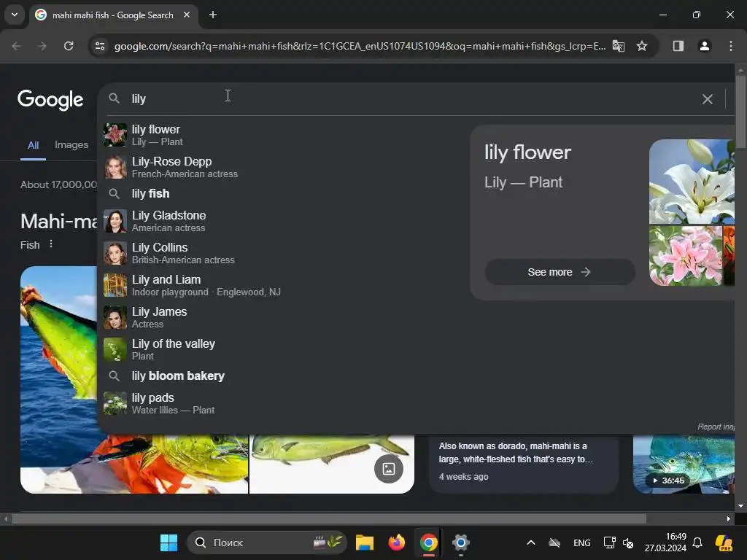Open the ENG language indicator
This screenshot has height=560, width=747.
pos(581,542)
